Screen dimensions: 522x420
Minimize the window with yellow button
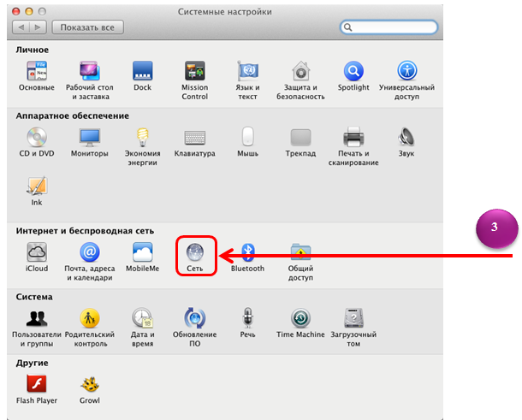pyautogui.click(x=29, y=12)
